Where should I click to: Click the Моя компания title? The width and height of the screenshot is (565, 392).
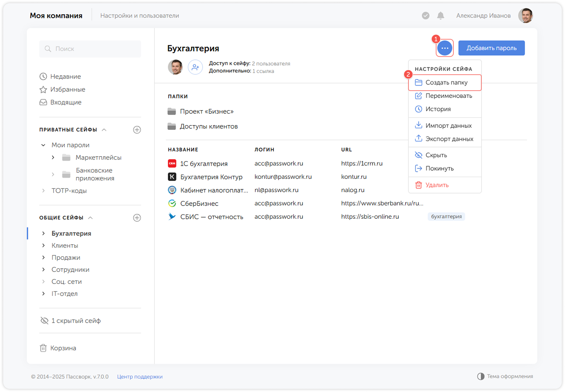point(56,16)
